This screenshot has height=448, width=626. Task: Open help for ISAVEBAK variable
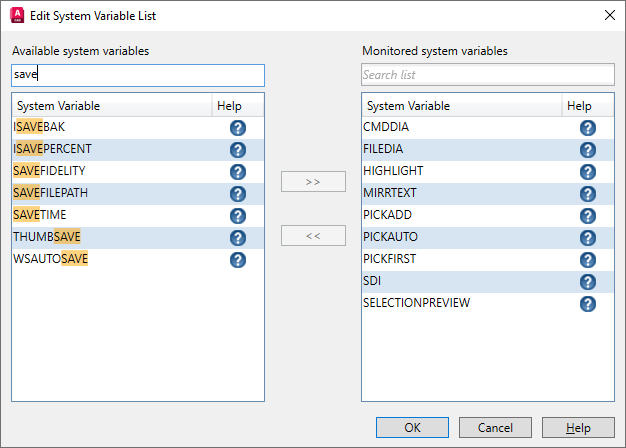coord(238,128)
